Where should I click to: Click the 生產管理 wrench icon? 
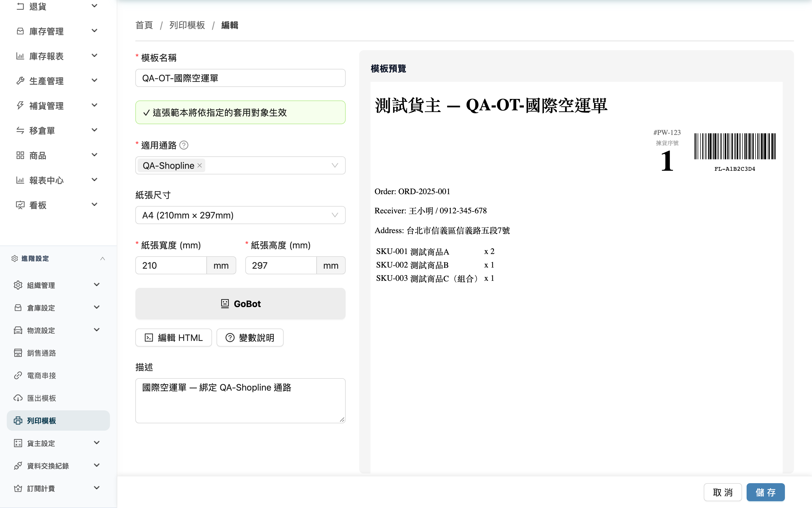(x=20, y=81)
